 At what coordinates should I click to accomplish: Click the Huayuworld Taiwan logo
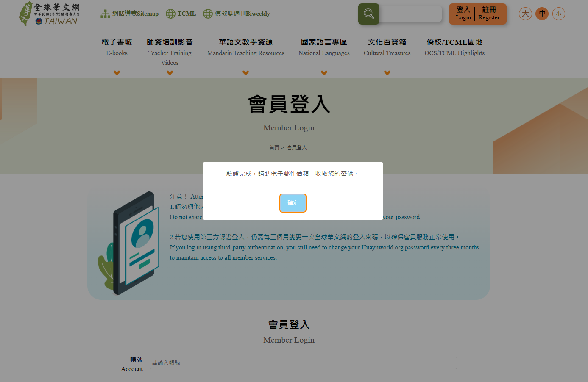[x=50, y=14]
